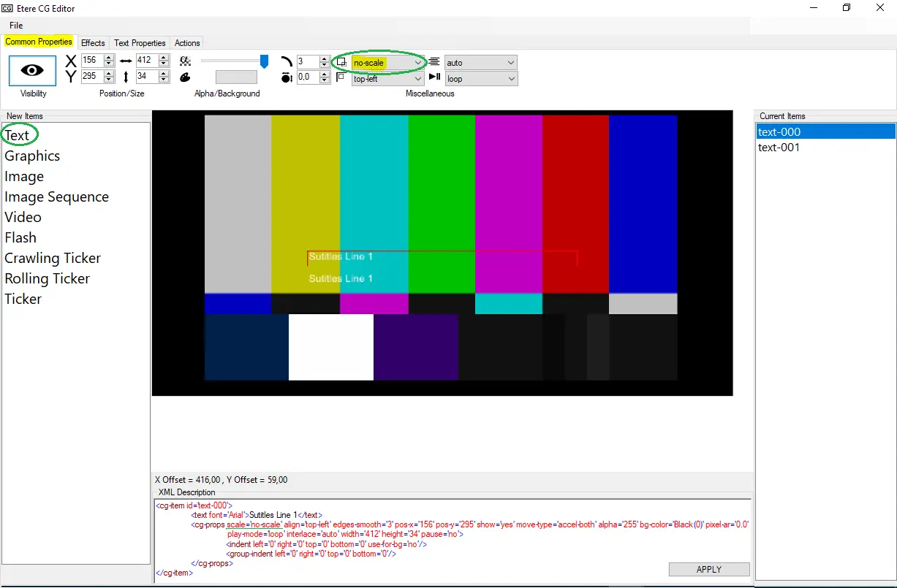Click the interlace lines icon beside auto
897x588 pixels.
434,62
